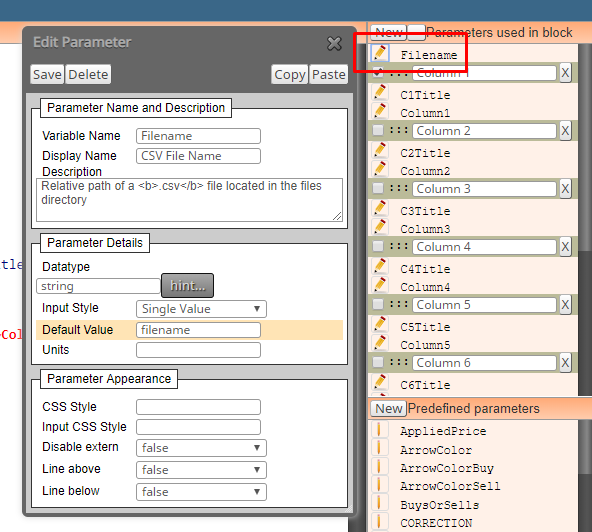The image size is (592, 532).
Task: Focus the Description text area
Action: click(x=190, y=200)
